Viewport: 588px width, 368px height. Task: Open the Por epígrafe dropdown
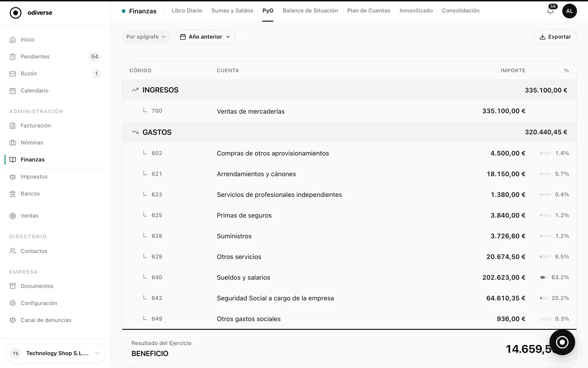pos(146,37)
